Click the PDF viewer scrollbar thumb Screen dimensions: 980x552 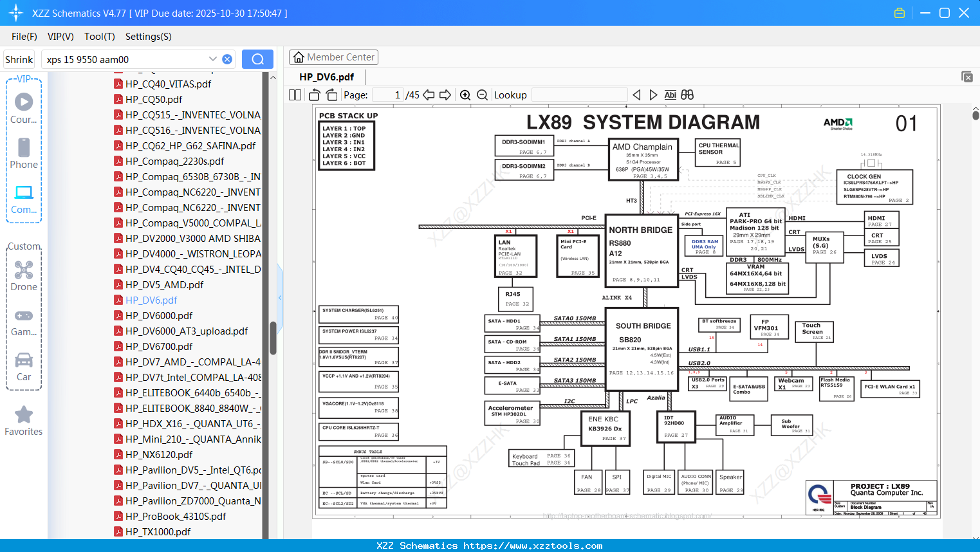click(x=975, y=115)
